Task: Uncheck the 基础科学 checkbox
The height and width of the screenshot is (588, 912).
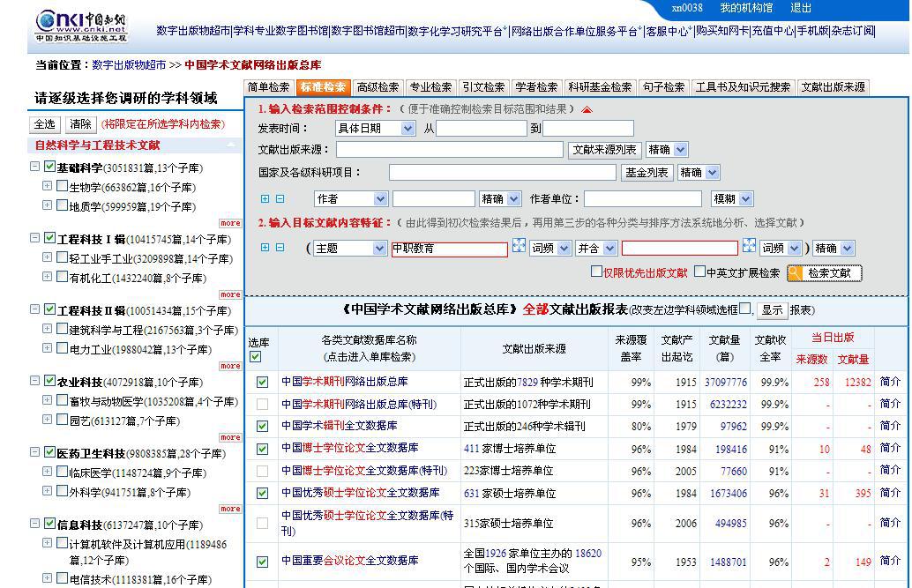Action: coord(49,167)
